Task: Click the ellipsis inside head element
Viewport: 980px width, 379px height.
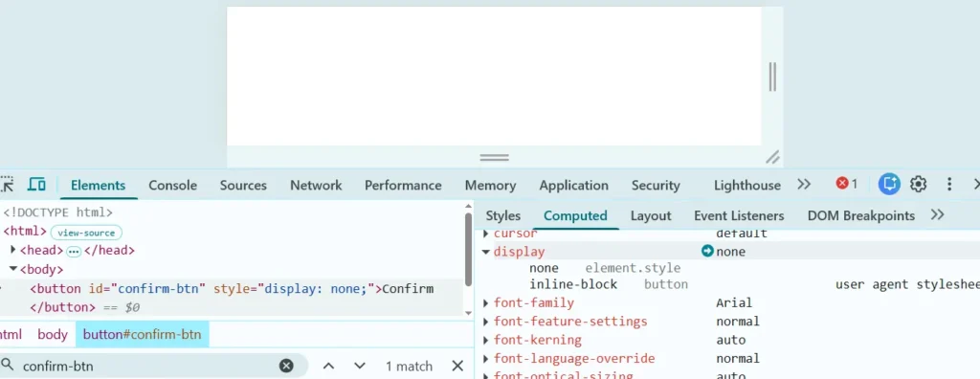Action: click(74, 251)
